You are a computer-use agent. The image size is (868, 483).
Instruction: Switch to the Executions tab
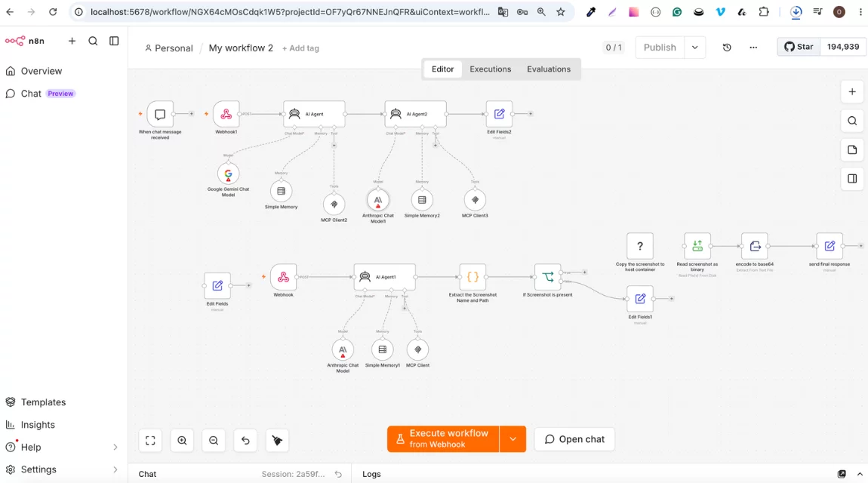(x=491, y=69)
